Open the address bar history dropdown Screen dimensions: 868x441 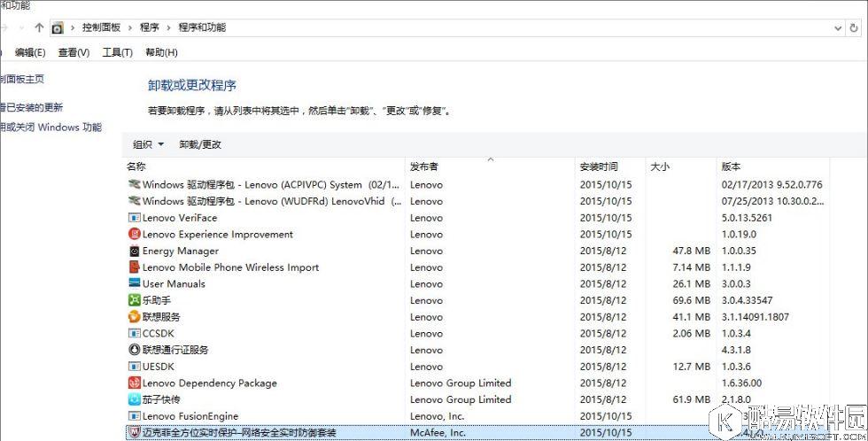point(838,27)
